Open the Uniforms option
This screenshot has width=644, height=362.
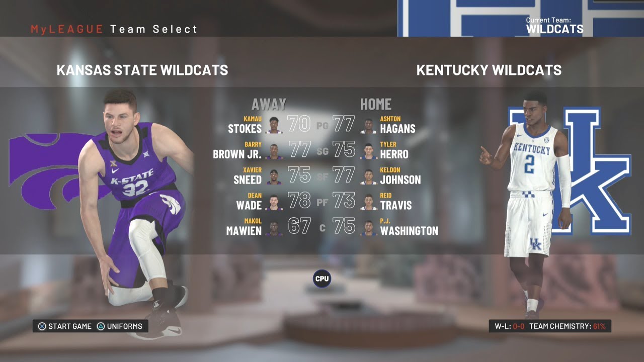tap(120, 326)
